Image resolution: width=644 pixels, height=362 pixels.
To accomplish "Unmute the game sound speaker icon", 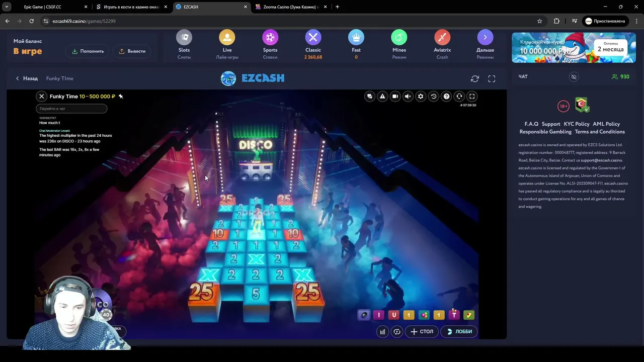I will (x=408, y=97).
